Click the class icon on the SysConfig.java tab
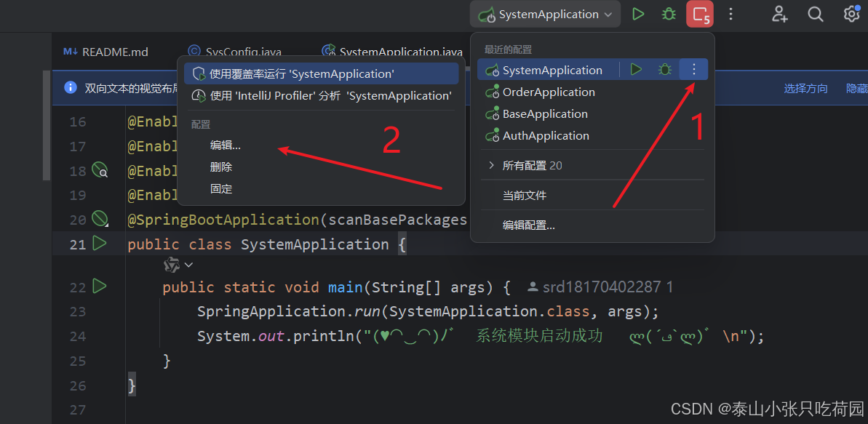Image resolution: width=868 pixels, height=424 pixels. (x=194, y=52)
